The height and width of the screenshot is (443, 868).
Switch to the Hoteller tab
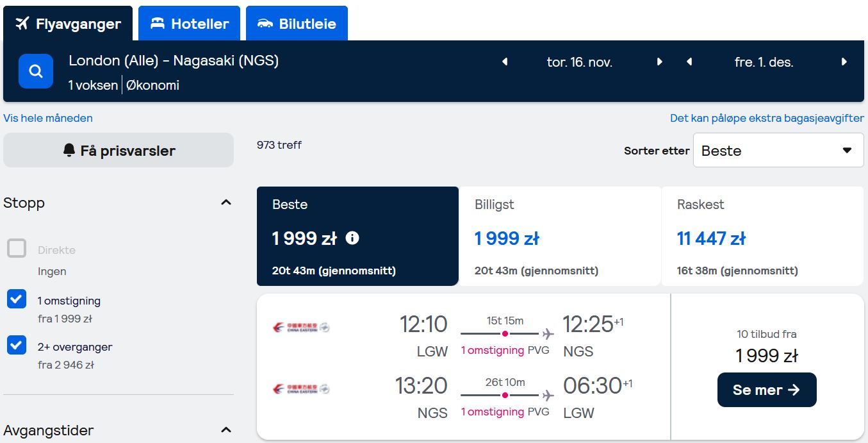(x=190, y=24)
